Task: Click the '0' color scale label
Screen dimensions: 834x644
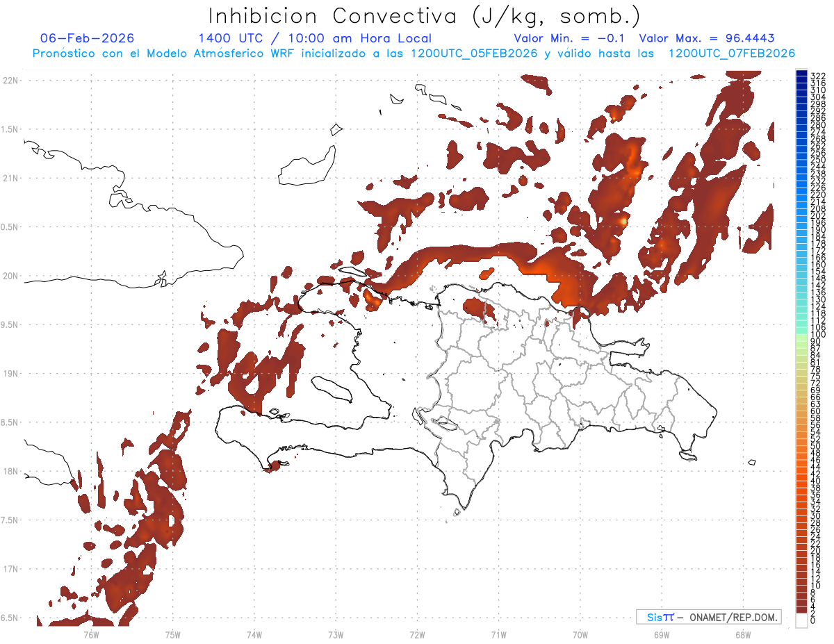Action: click(812, 620)
